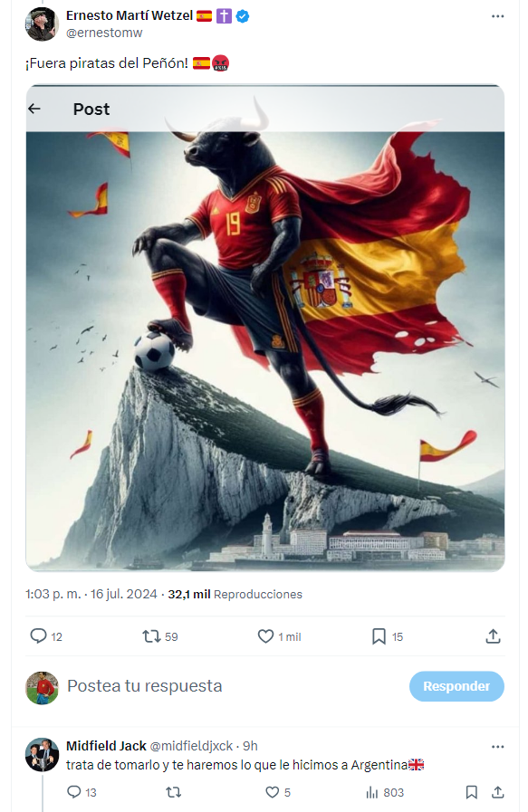Like Midfield Jack's reply with 5 likes

click(272, 792)
